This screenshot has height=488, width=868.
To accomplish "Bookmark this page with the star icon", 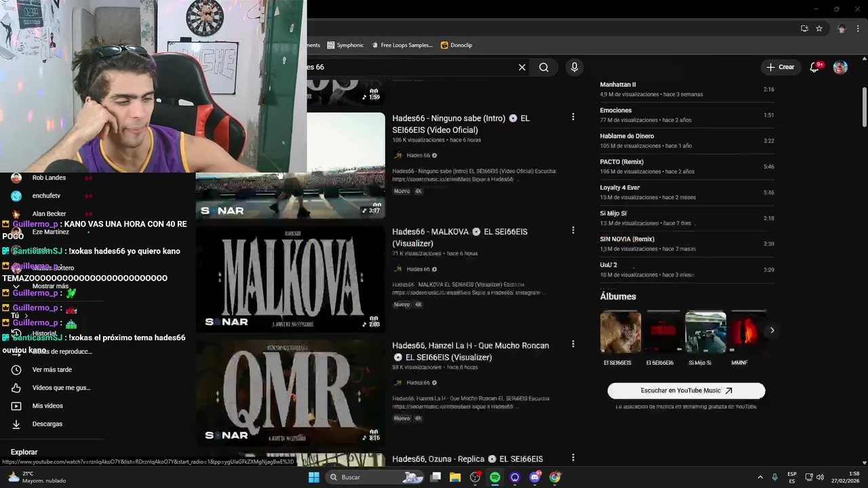I will tap(819, 28).
